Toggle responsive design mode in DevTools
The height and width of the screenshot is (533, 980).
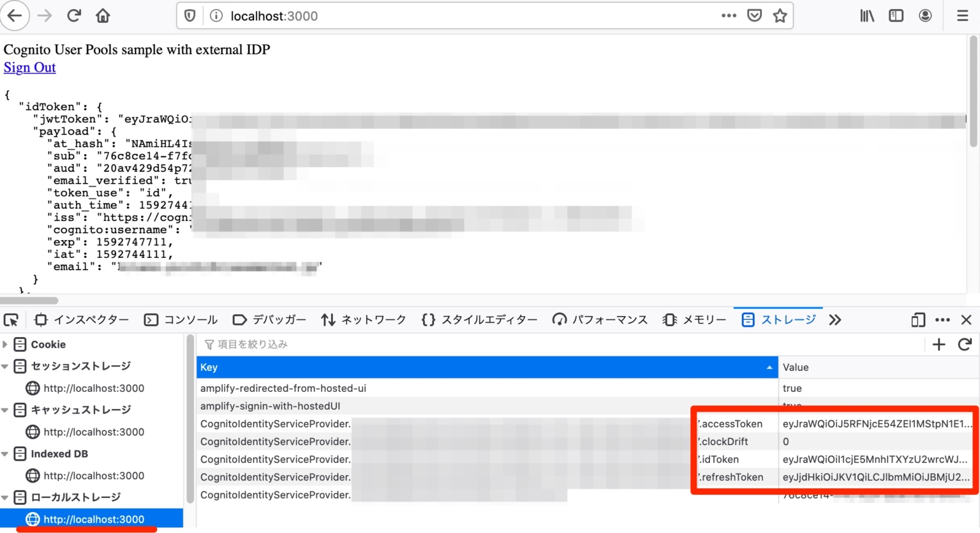[x=917, y=319]
